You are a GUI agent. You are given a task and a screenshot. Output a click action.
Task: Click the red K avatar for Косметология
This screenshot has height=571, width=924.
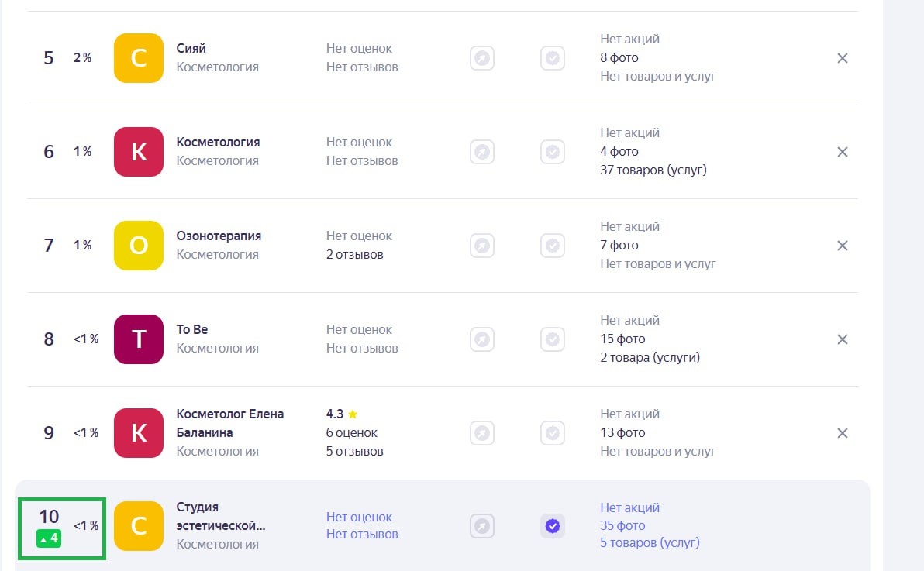click(x=139, y=152)
